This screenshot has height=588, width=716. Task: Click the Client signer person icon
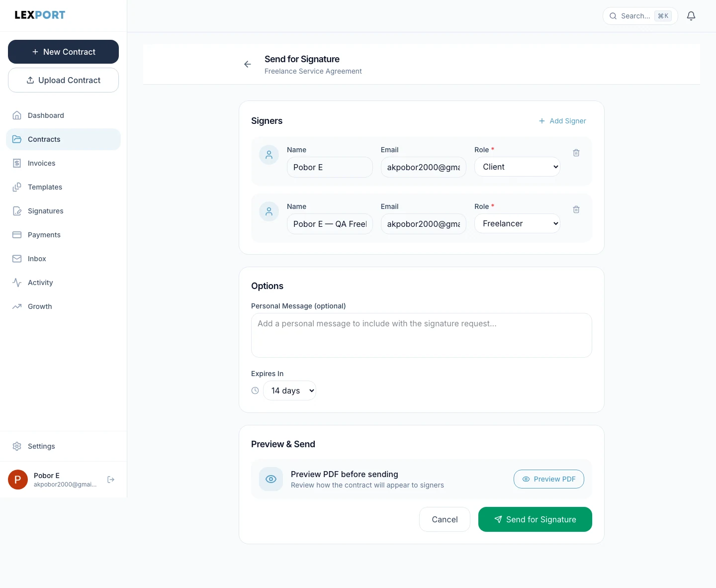coord(269,155)
